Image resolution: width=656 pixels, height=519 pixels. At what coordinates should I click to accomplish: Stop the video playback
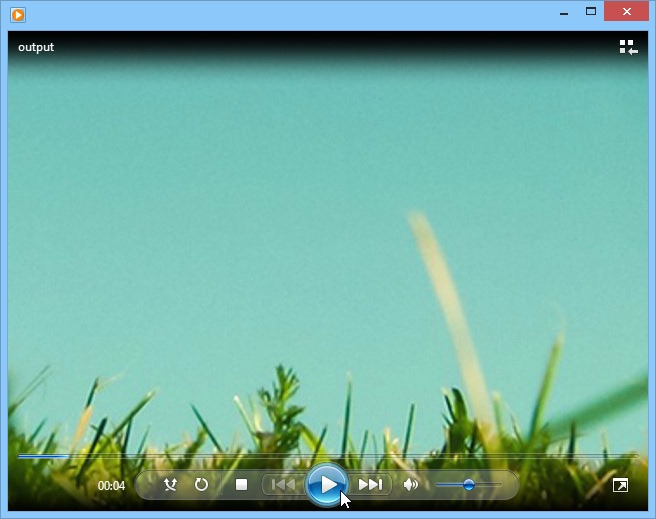(x=241, y=485)
